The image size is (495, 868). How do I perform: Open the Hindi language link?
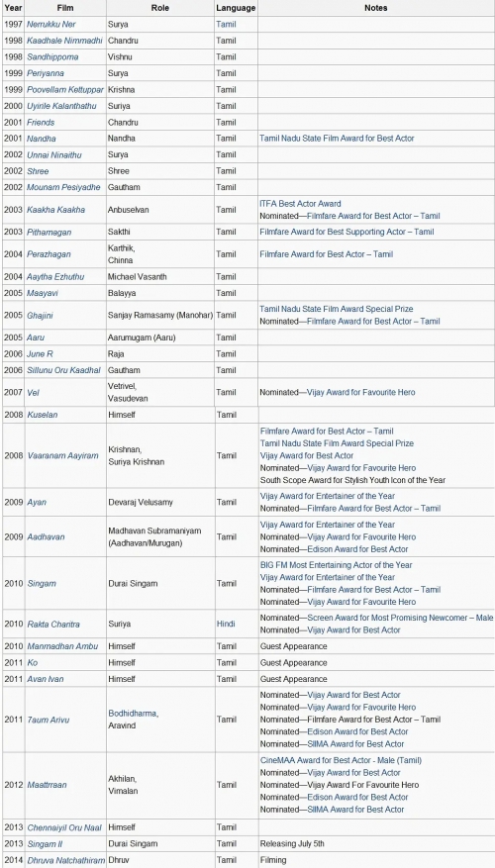pos(226,624)
